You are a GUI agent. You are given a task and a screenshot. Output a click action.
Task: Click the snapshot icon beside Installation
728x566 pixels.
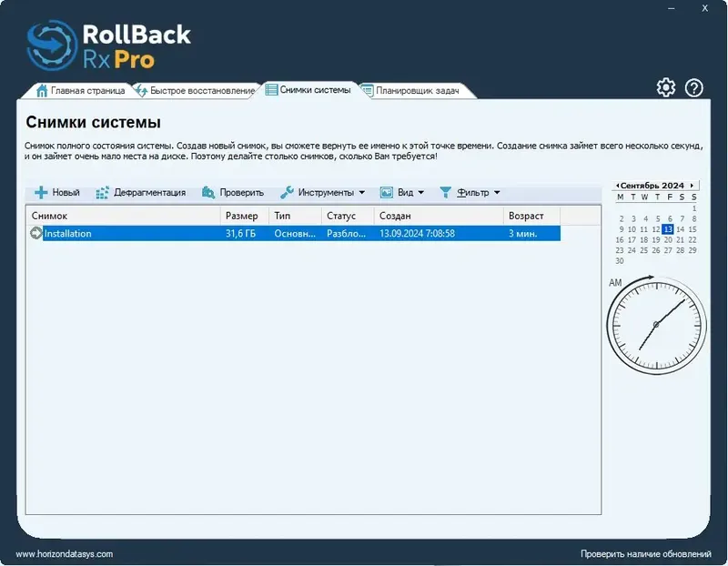click(34, 233)
